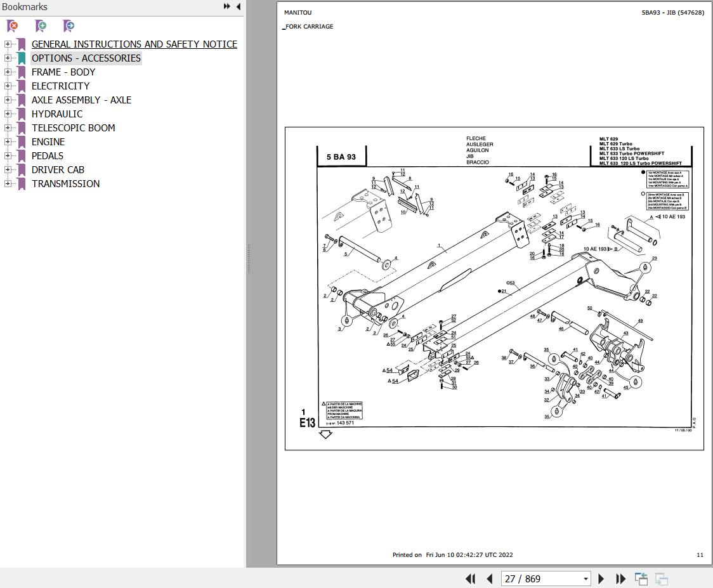Edit the page number input field
This screenshot has height=588, width=713.
[x=538, y=578]
